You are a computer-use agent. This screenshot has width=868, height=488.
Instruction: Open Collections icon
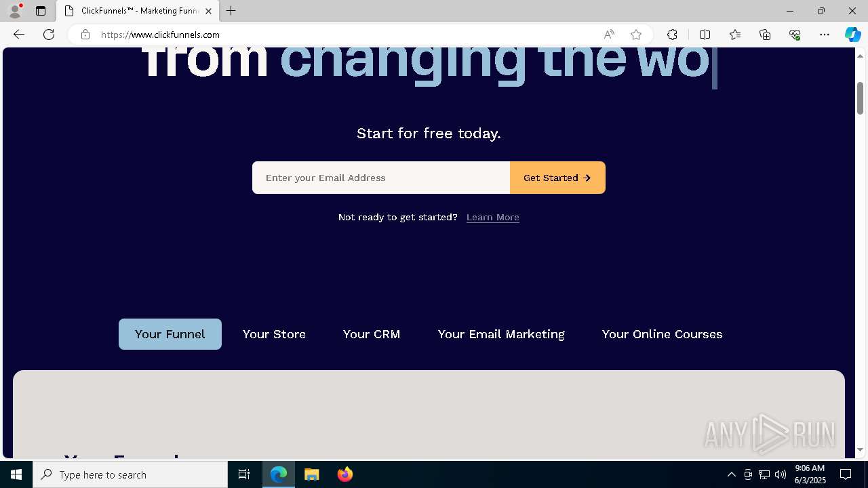point(765,35)
